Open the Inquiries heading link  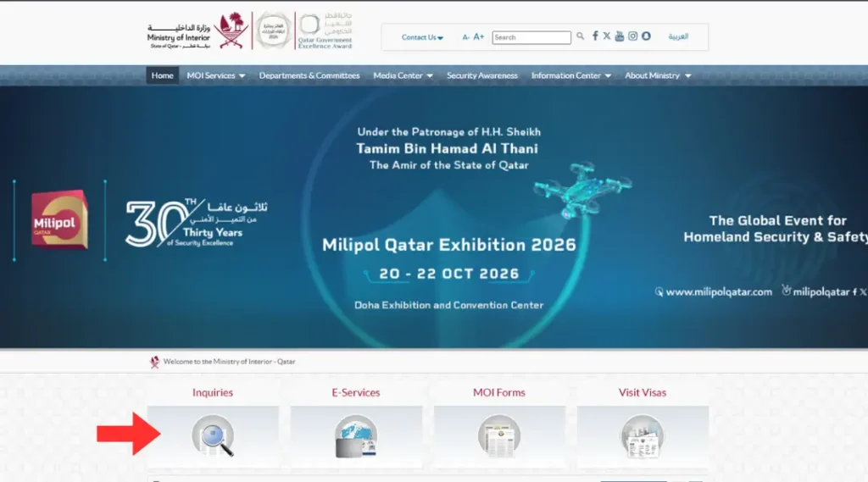click(213, 392)
